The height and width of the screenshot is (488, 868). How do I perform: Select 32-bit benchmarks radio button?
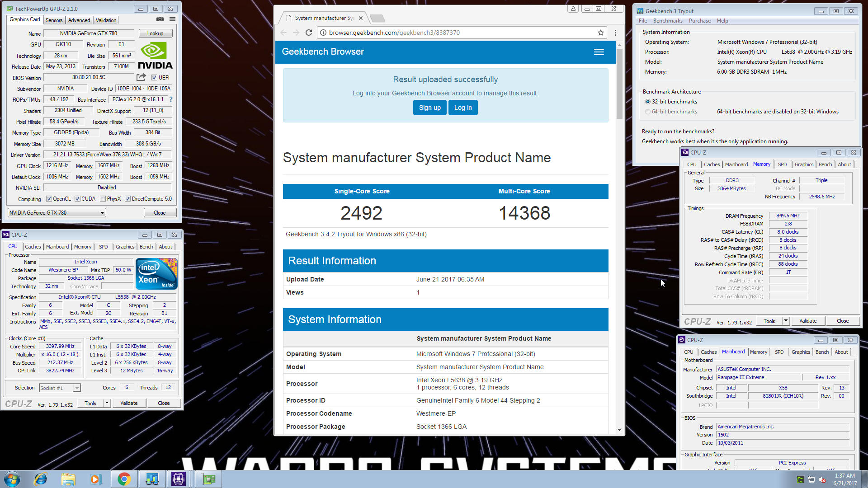(x=648, y=102)
